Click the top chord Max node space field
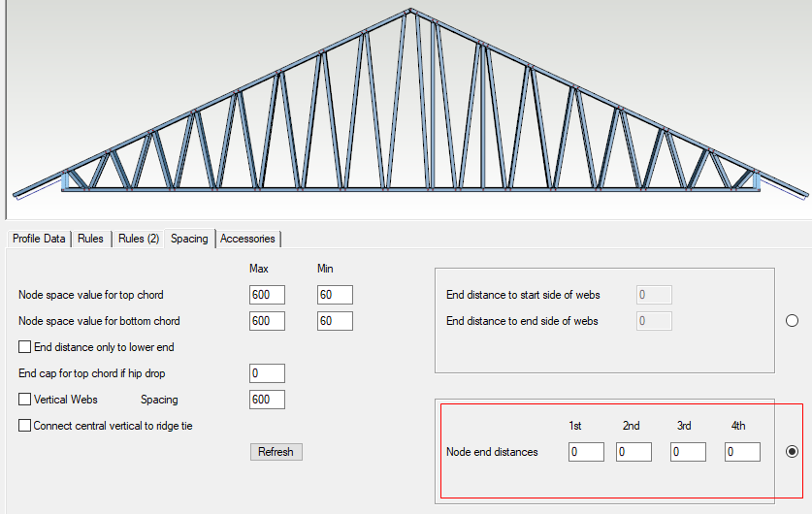Screen dimensions: 812x514 point(267,295)
